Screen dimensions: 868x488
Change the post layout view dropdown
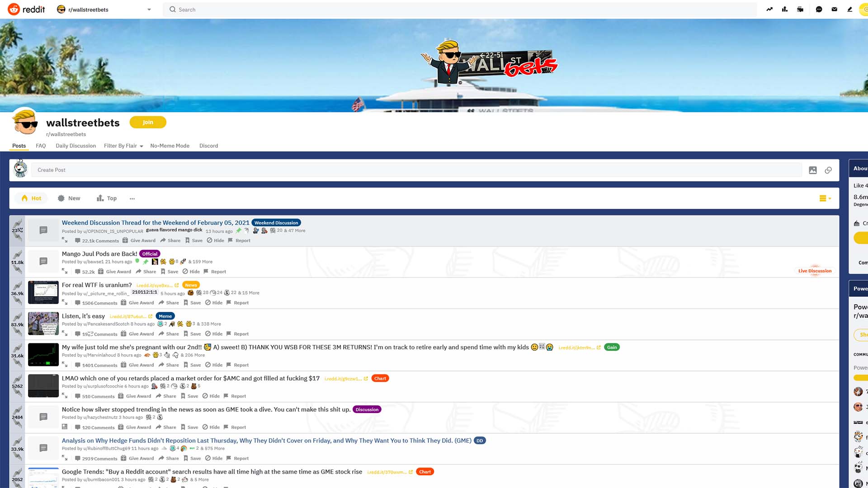825,198
